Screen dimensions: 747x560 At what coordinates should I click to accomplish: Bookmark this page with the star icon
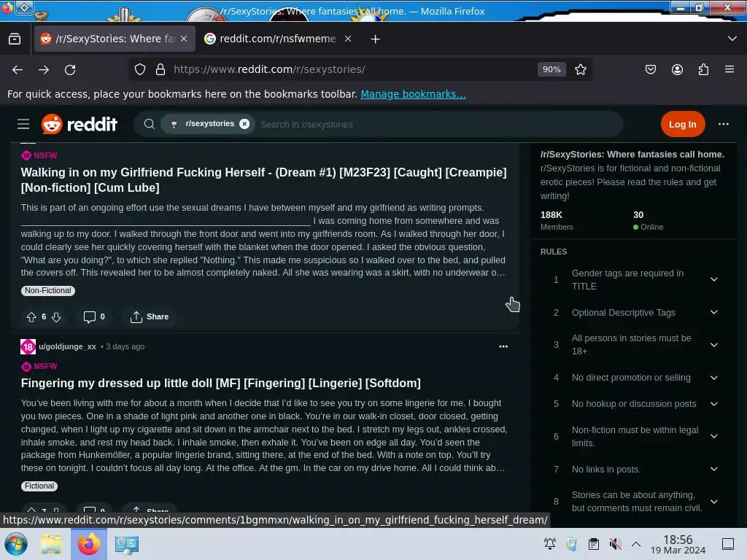click(580, 69)
